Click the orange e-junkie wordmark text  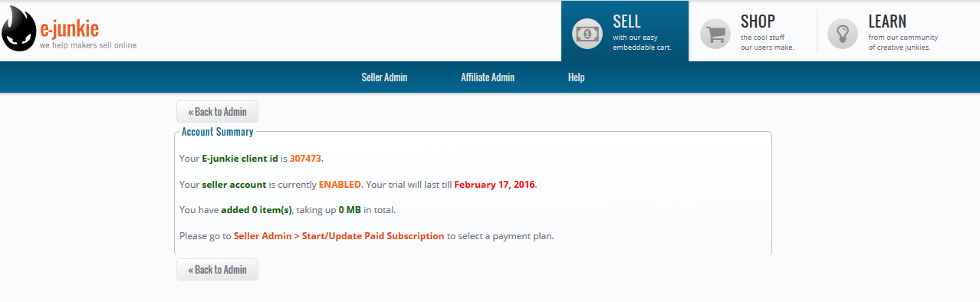70,30
